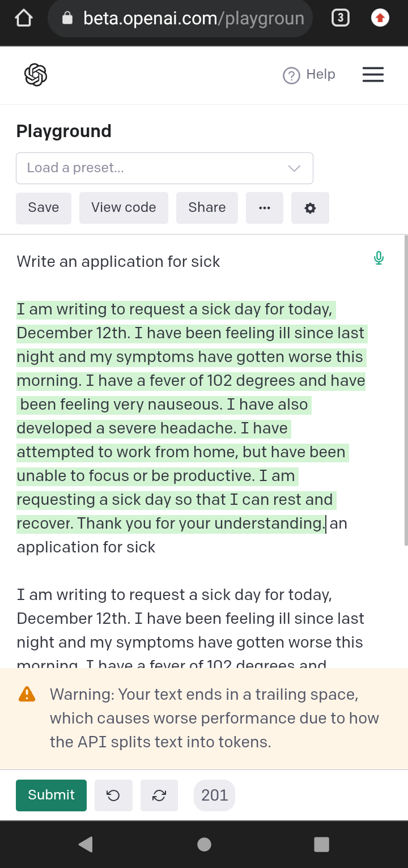
Task: Open the three-dots more options button
Action: pyautogui.click(x=265, y=208)
